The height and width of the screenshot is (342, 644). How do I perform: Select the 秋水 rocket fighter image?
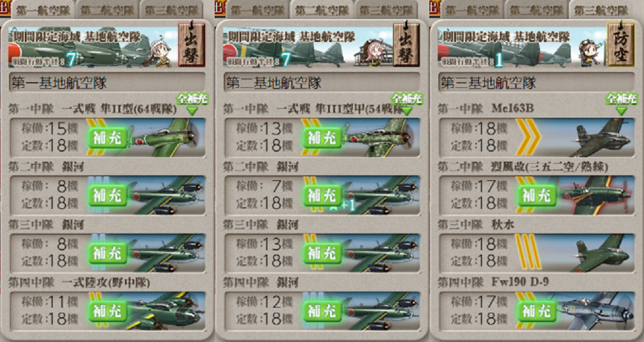599,253
